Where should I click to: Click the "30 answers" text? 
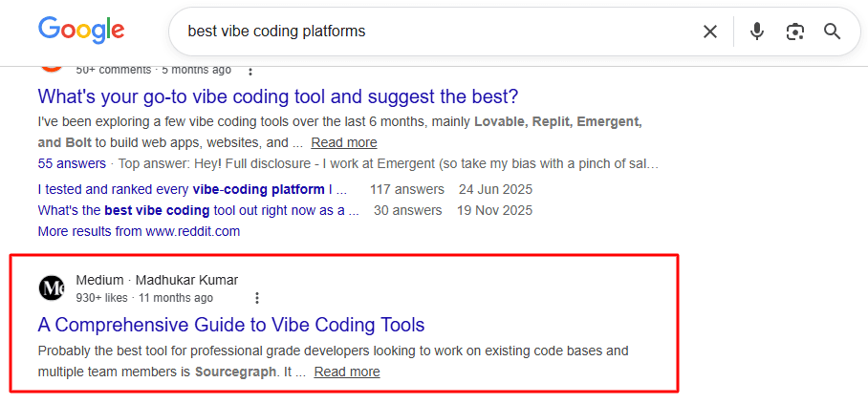tap(407, 211)
